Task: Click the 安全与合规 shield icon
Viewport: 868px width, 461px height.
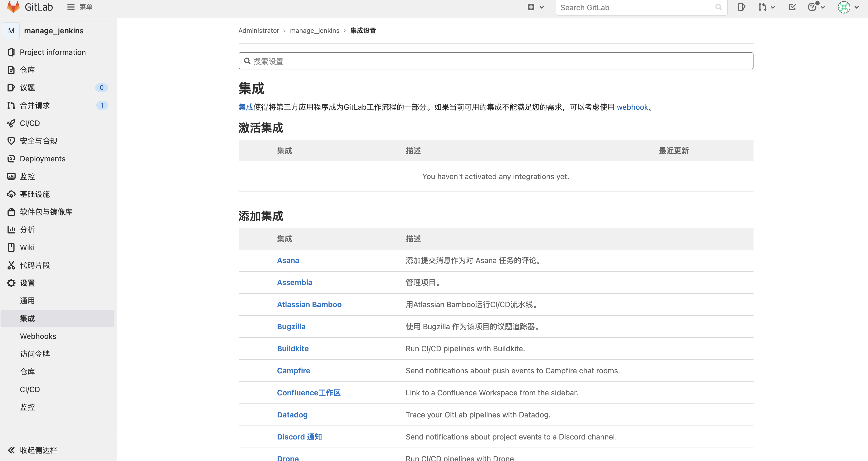Action: (x=11, y=141)
